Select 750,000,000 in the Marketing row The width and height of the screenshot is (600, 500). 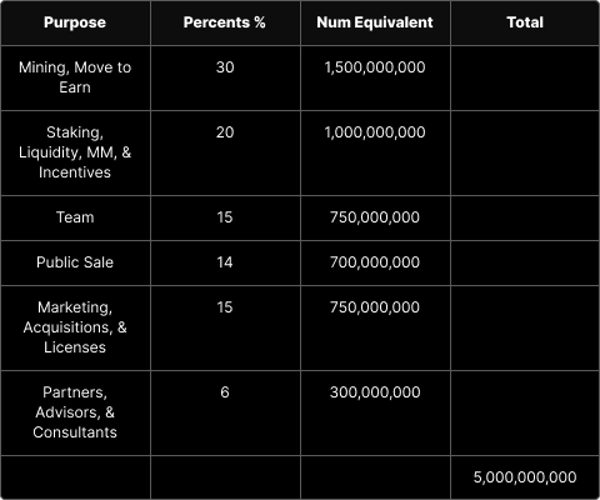375,307
